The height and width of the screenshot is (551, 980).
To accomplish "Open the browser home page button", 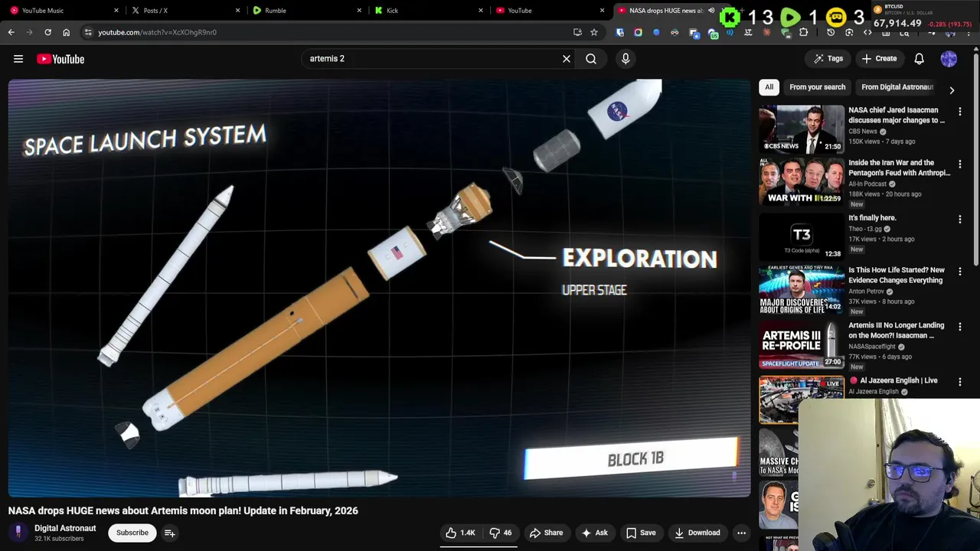I will (66, 32).
